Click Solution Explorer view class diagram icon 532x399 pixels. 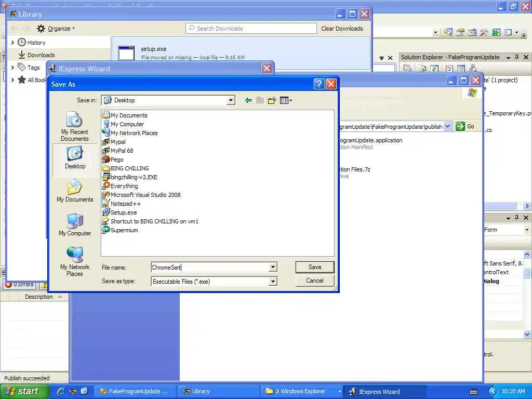coord(472,69)
